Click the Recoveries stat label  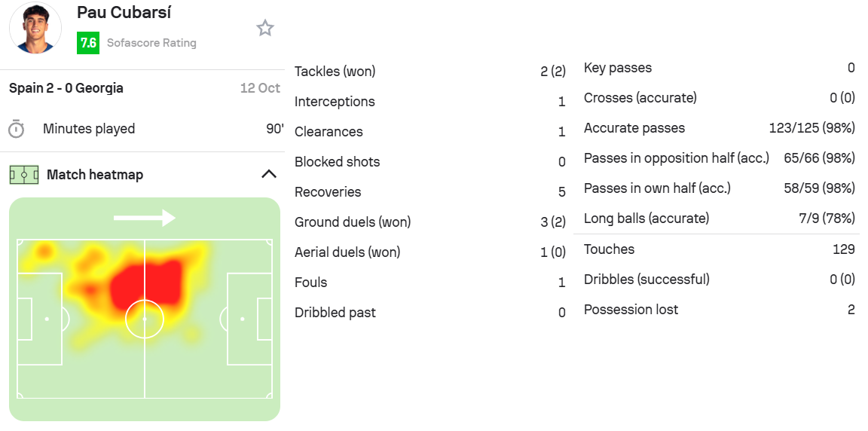[x=328, y=192]
